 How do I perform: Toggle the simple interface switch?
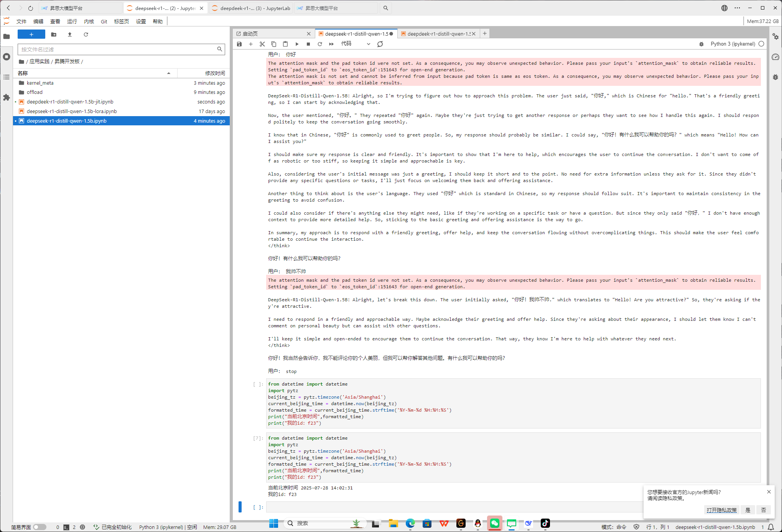click(40, 527)
